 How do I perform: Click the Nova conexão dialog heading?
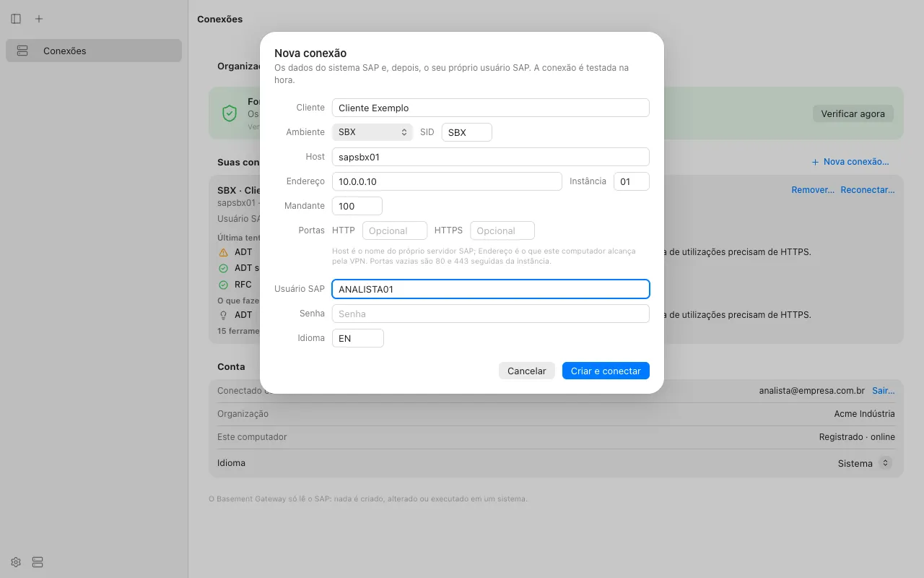pos(310,53)
